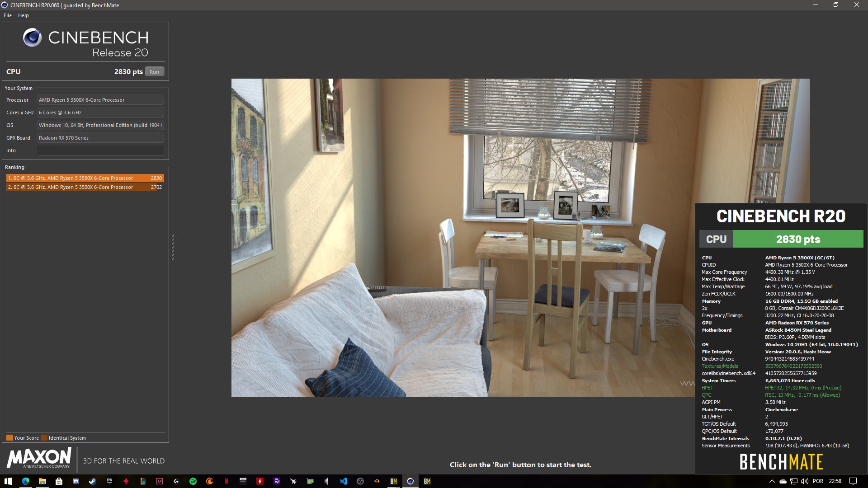
Task: Open Epic Games Launcher from the taskbar
Action: point(109,481)
